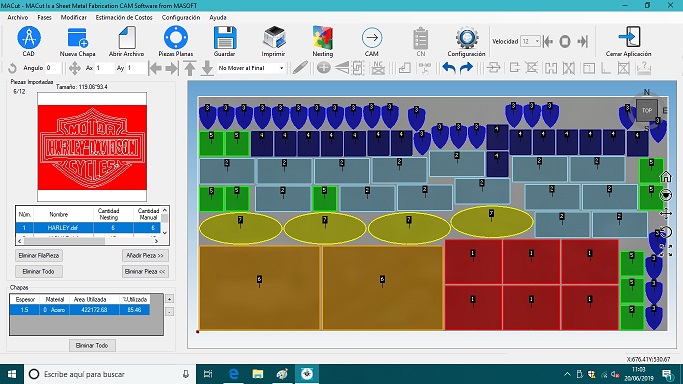The height and width of the screenshot is (384, 683).
Task: Open the Nesting puzzle icon
Action: pos(322,38)
